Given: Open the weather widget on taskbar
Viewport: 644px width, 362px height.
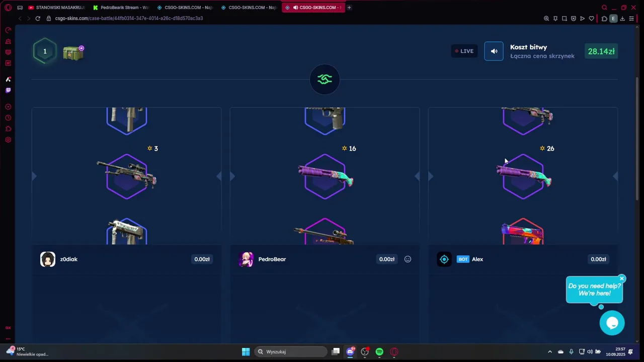Looking at the screenshot, I should [x=27, y=351].
